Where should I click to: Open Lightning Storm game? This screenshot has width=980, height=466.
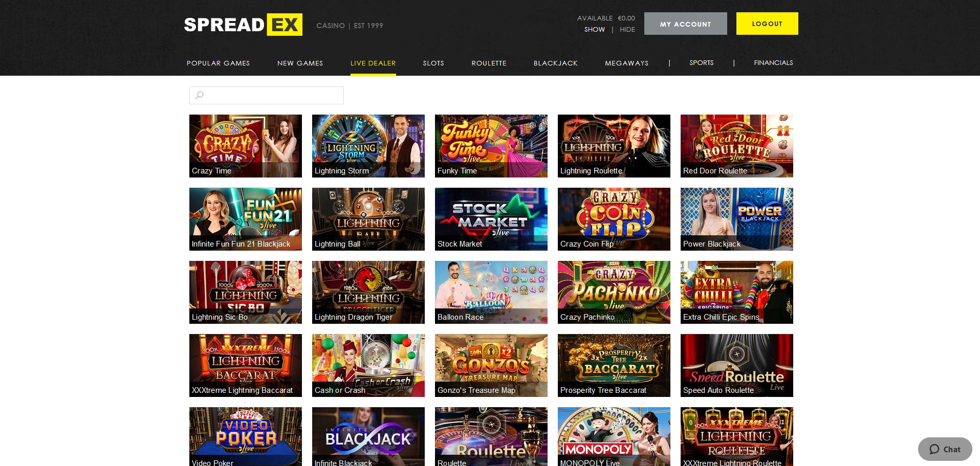click(x=368, y=146)
